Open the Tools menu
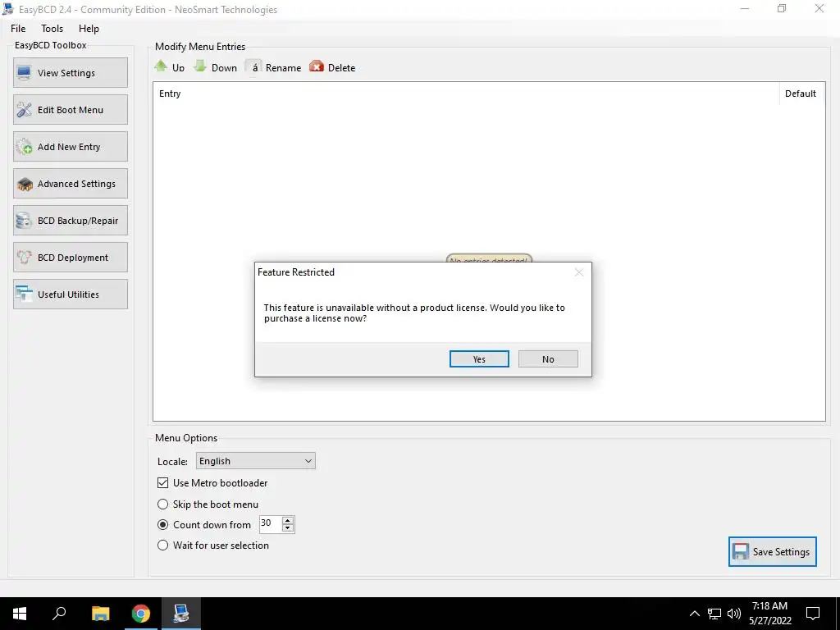Image resolution: width=840 pixels, height=630 pixels. pos(52,29)
